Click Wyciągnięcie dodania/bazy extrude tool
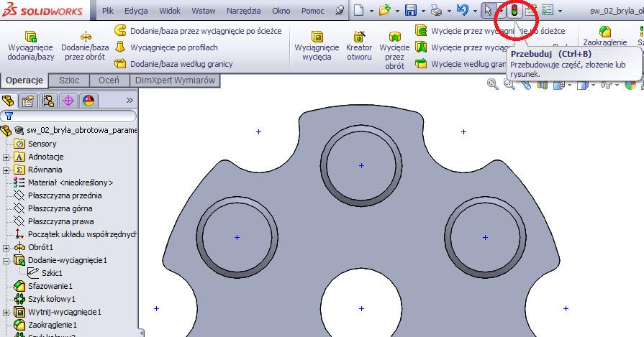This screenshot has width=644, height=337. tap(31, 45)
